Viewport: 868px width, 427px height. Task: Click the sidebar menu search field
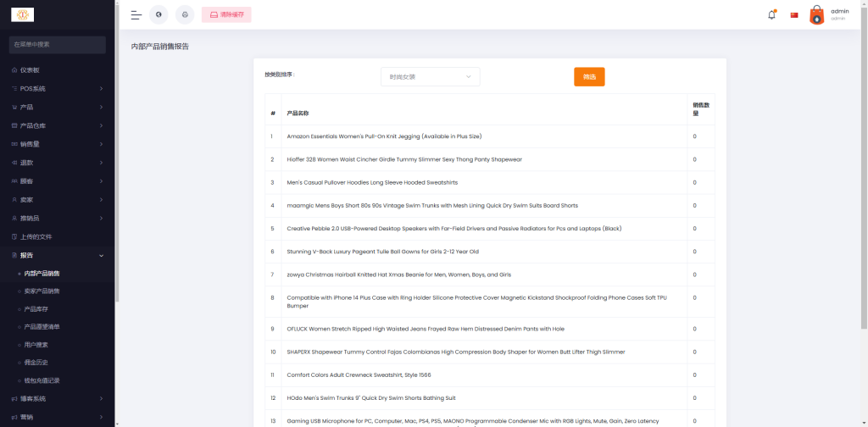click(x=57, y=44)
